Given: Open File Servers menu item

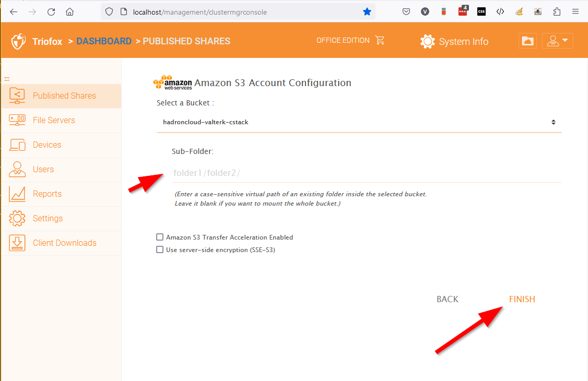Looking at the screenshot, I should [x=61, y=120].
